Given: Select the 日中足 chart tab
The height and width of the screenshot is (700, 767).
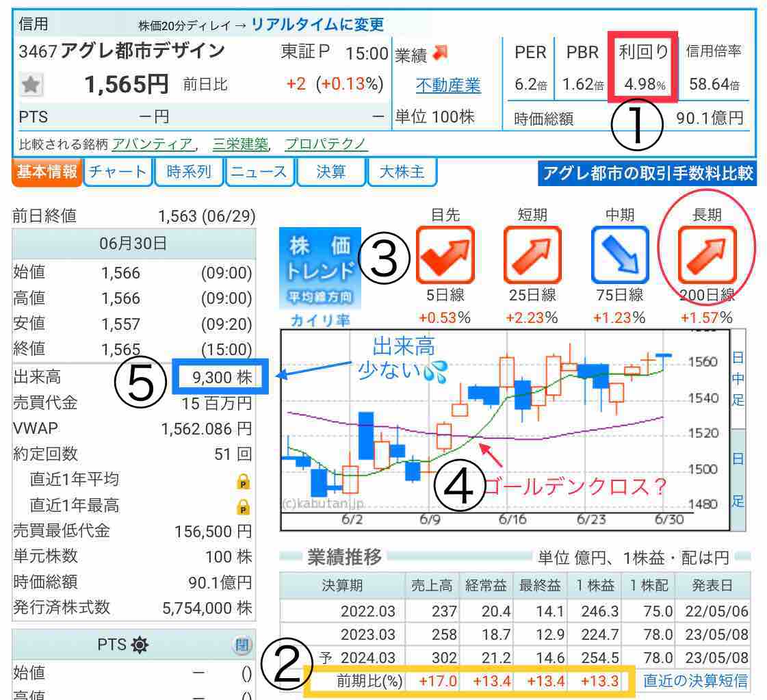Looking at the screenshot, I should [738, 378].
